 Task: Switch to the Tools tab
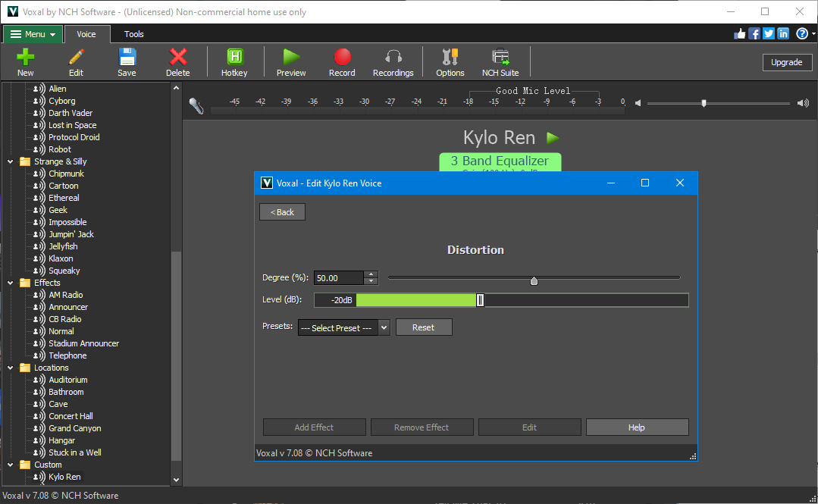point(134,34)
